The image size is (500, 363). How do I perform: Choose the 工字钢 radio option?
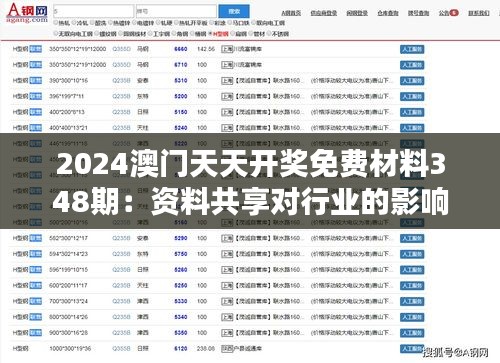tap(150, 34)
